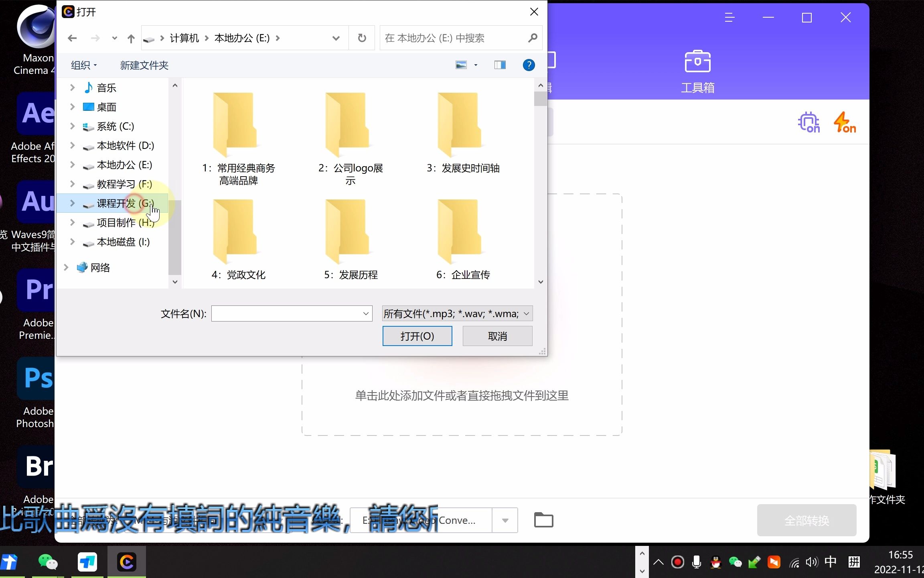This screenshot has width=924, height=578.
Task: Click 新建文件夹 to create folder
Action: 144,65
